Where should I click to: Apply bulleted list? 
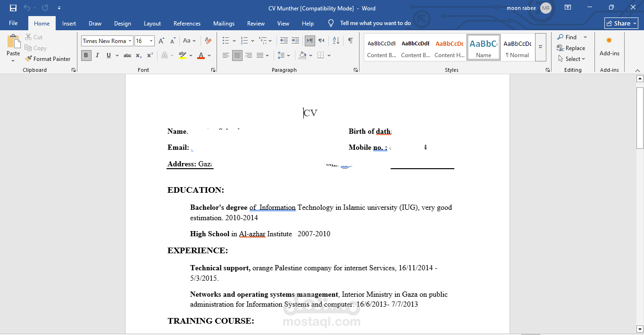click(x=226, y=41)
